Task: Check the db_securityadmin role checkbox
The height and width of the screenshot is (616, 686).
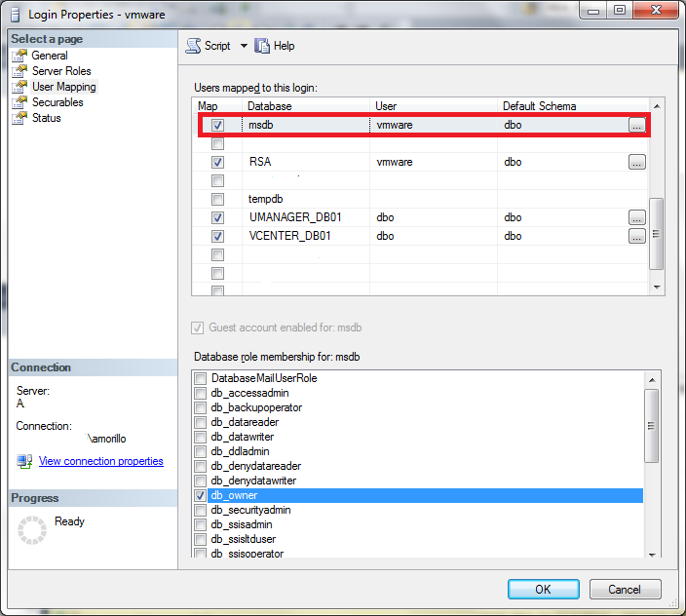Action: 201,510
